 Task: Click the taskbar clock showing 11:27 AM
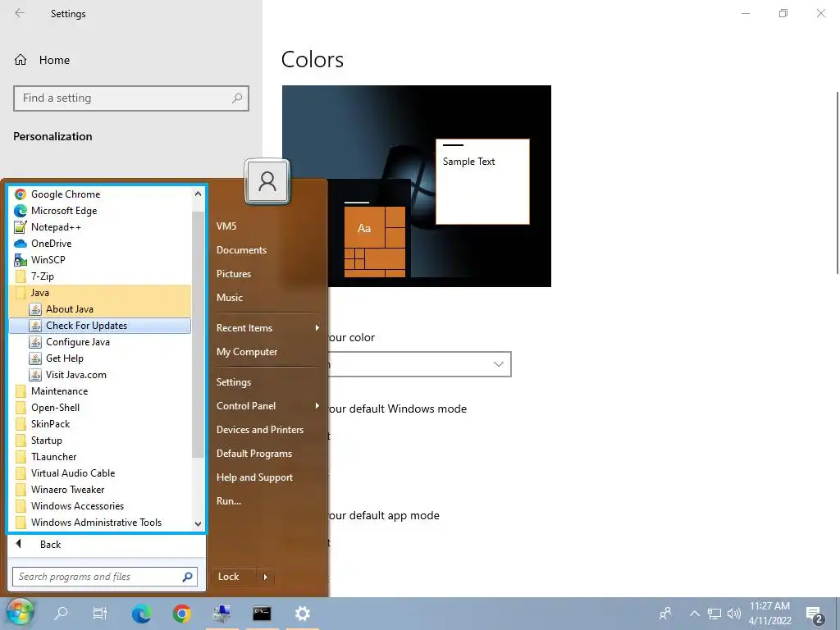coord(769,614)
